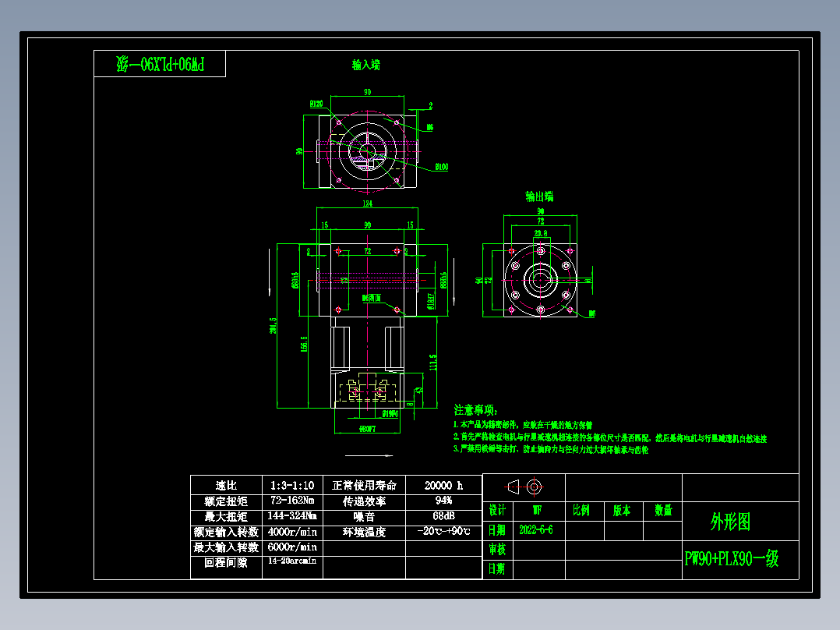Open the 比例 title block field
This screenshot has width=840, height=630.
(x=583, y=511)
